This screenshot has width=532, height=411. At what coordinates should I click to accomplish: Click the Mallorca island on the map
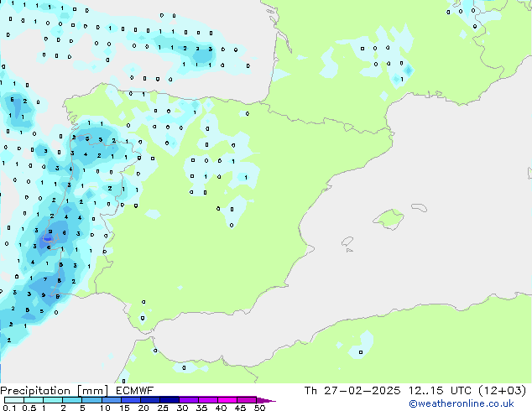coord(389,220)
